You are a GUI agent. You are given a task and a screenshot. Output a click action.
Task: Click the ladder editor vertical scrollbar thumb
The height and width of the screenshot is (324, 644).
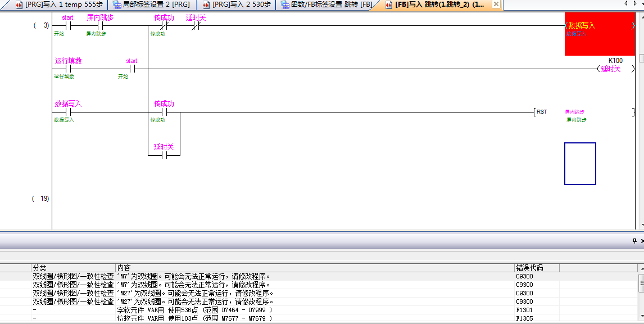pos(641,58)
